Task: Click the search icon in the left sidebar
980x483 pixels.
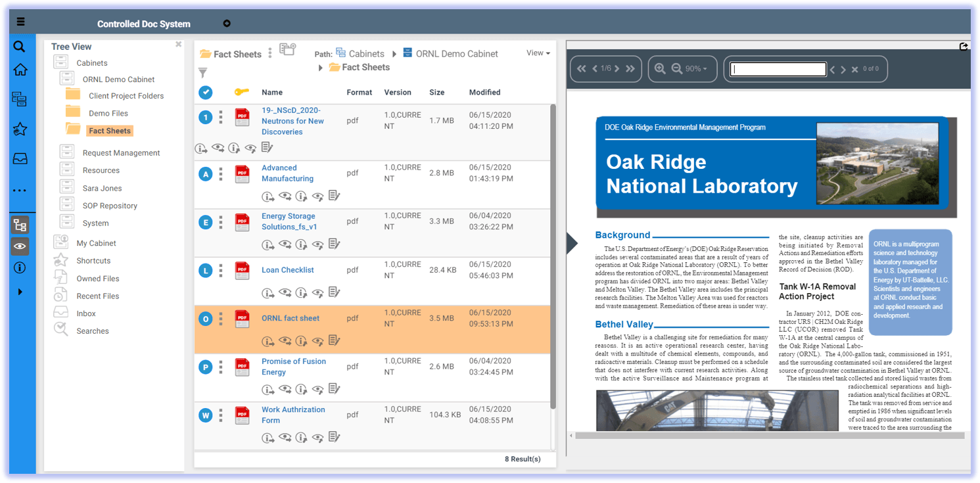Action: point(20,47)
